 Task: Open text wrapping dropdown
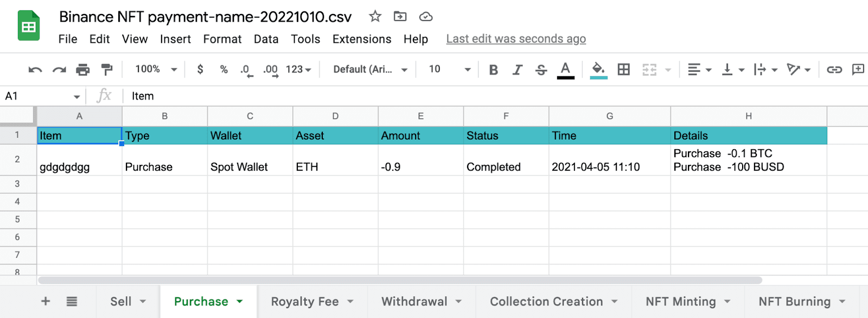pyautogui.click(x=766, y=69)
